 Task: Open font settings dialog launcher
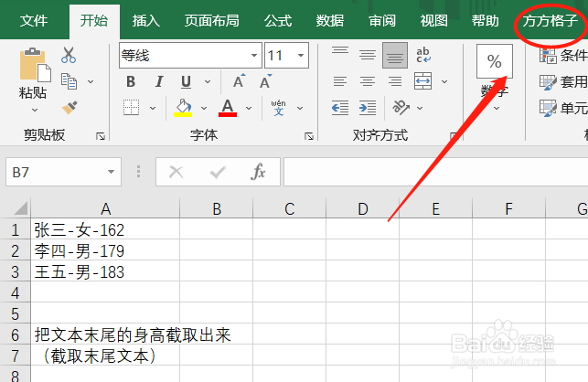coord(309,136)
